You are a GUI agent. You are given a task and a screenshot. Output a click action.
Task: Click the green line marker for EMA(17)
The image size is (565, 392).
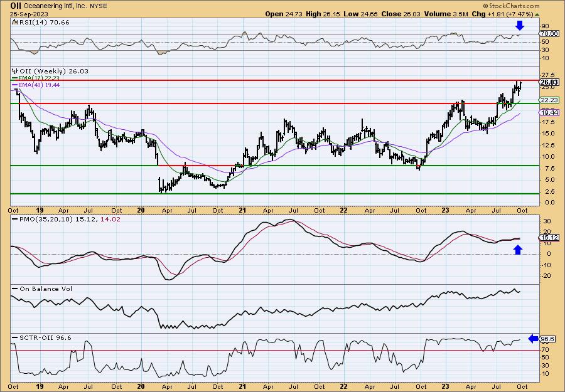coord(15,78)
